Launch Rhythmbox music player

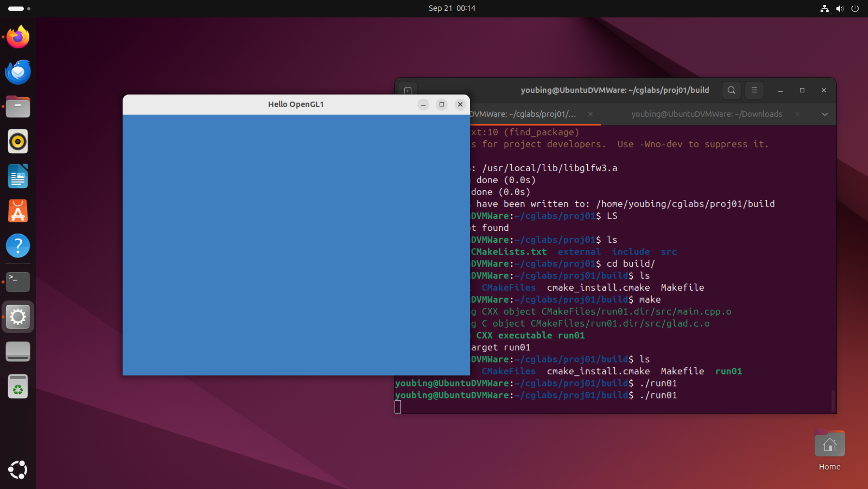[18, 141]
